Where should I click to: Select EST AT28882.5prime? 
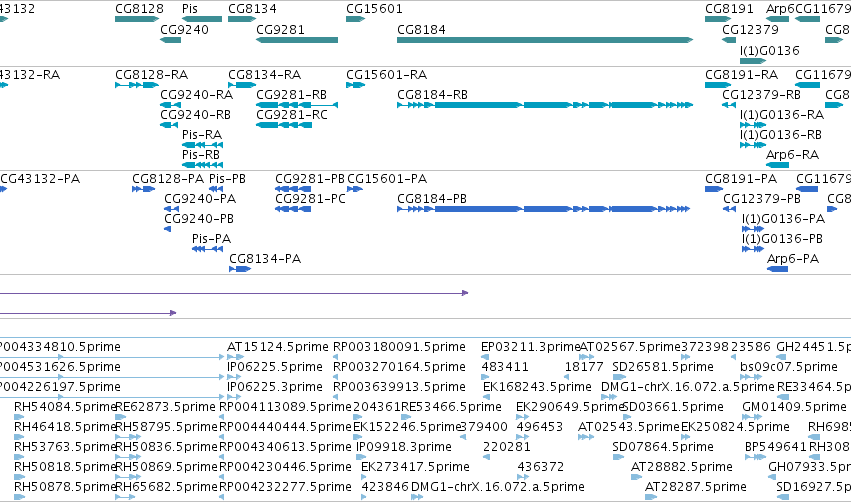[682, 467]
